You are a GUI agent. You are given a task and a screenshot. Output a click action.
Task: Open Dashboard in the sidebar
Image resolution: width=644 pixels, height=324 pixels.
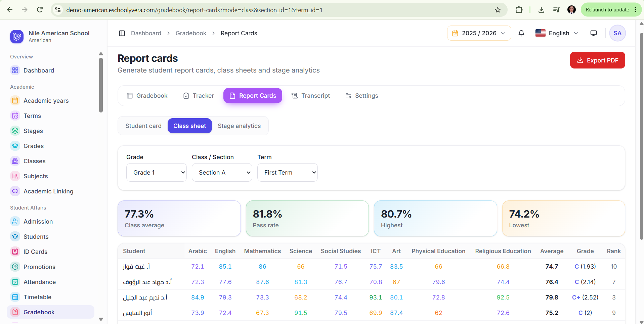click(x=50, y=71)
